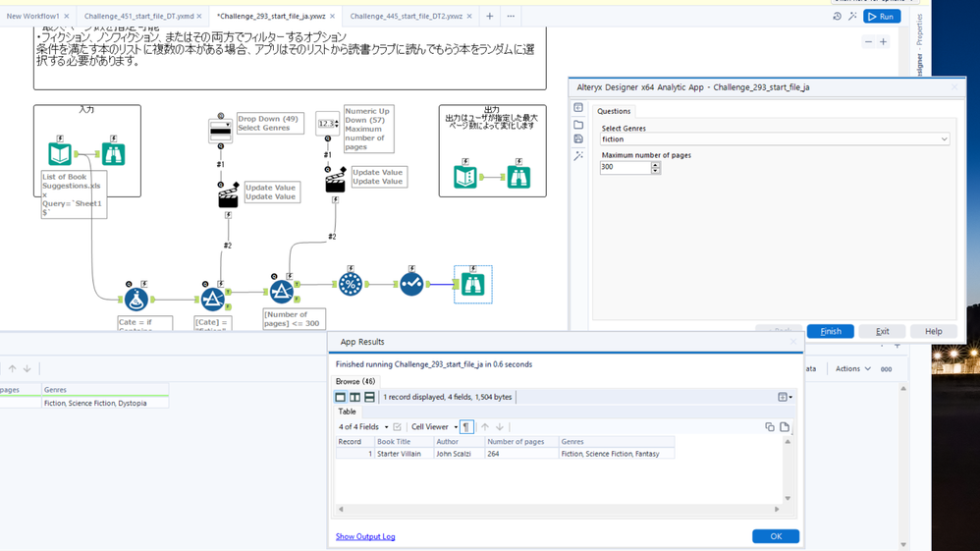This screenshot has height=551, width=980.
Task: Click the up arrow in App Results toolbar
Action: point(485,427)
